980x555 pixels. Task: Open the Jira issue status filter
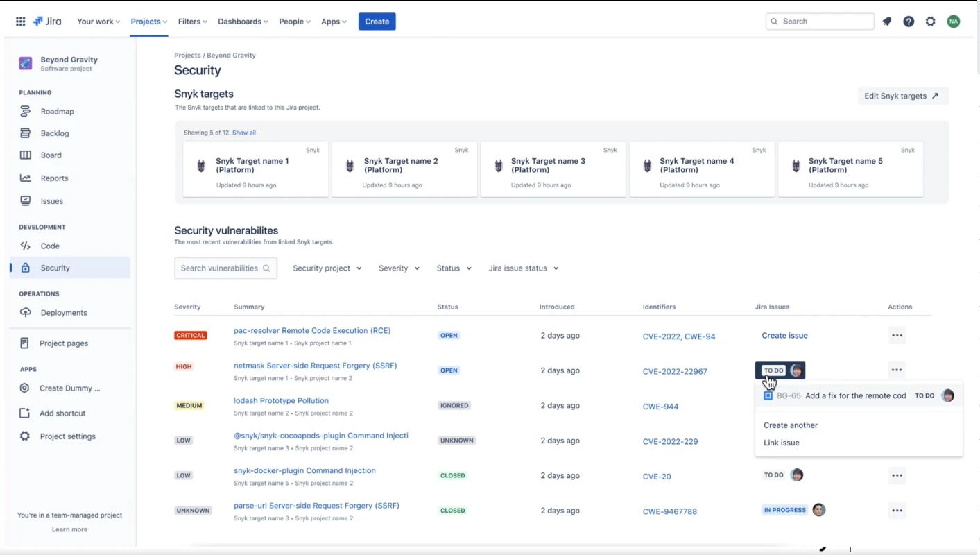[x=524, y=268]
